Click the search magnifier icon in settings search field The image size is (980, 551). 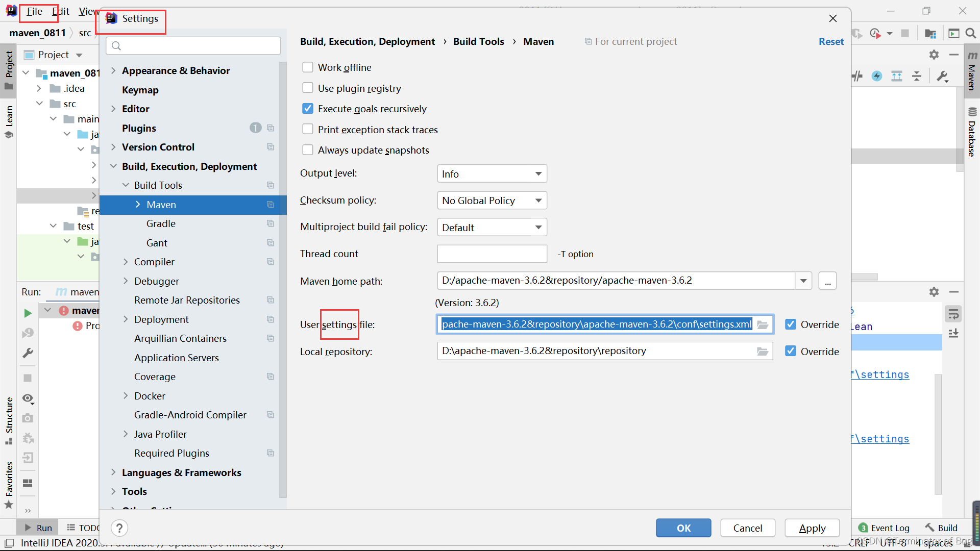tap(116, 46)
